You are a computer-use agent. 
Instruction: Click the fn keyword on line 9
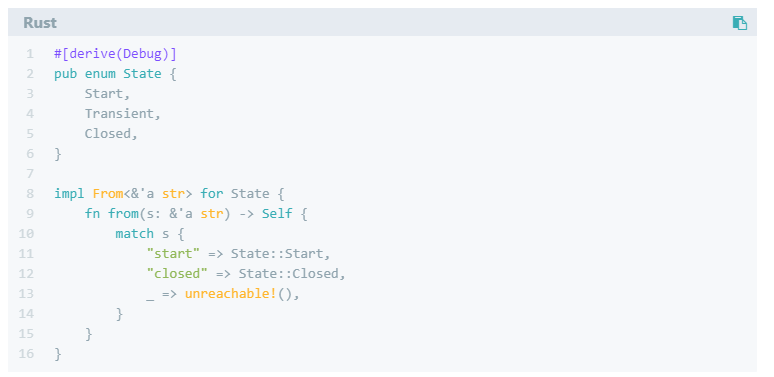[x=92, y=214]
